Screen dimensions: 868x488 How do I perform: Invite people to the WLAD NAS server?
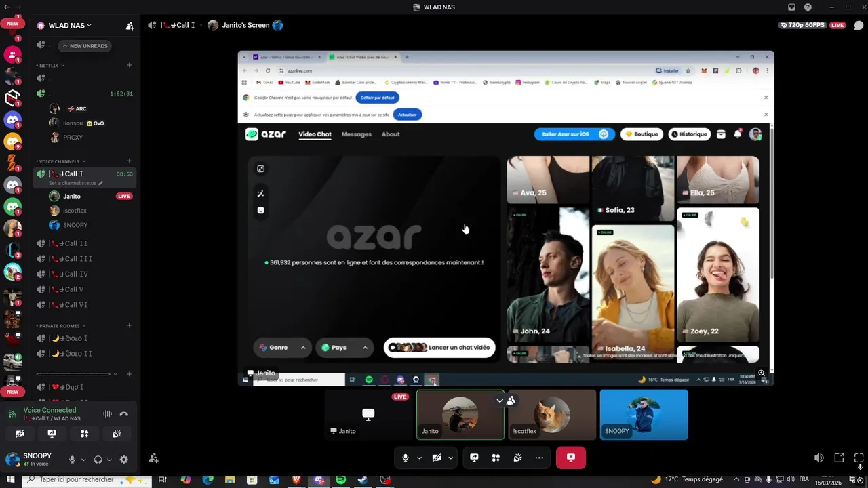pyautogui.click(x=130, y=26)
